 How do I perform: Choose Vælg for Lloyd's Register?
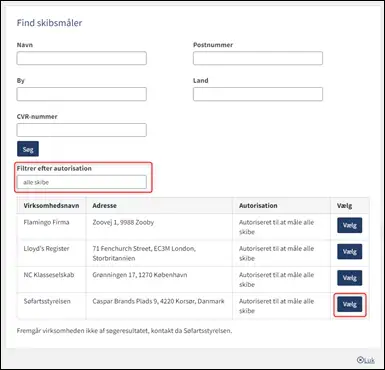pos(350,252)
